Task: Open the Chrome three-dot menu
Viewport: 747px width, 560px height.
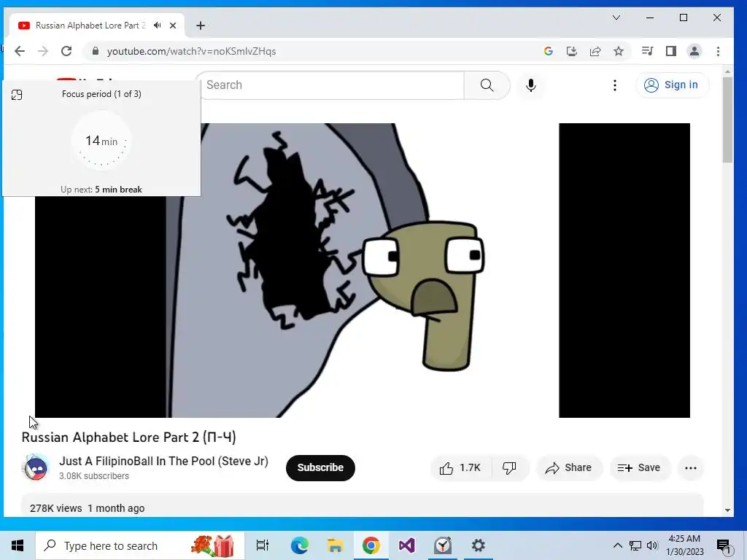Action: point(718,51)
